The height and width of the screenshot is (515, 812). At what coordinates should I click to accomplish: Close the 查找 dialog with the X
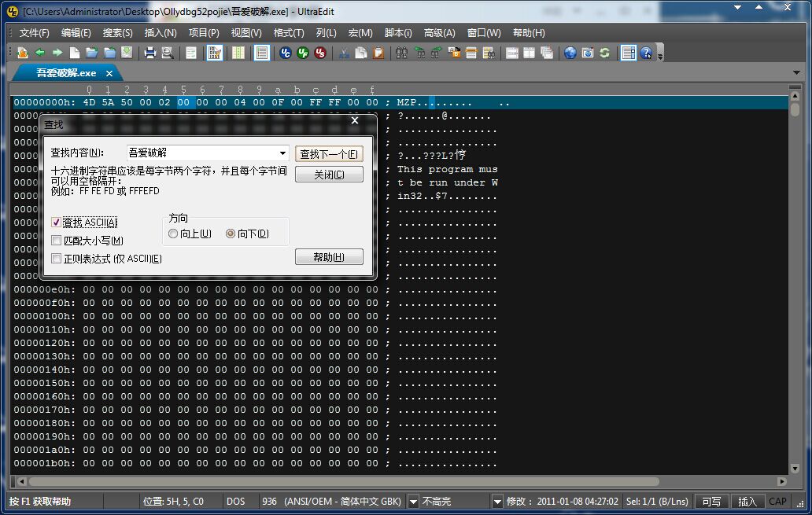point(355,120)
